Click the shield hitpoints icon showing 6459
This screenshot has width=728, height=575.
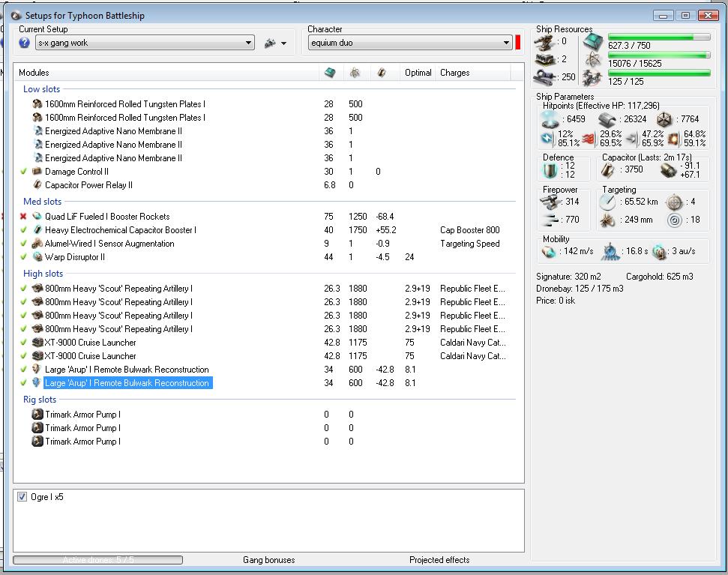click(550, 120)
